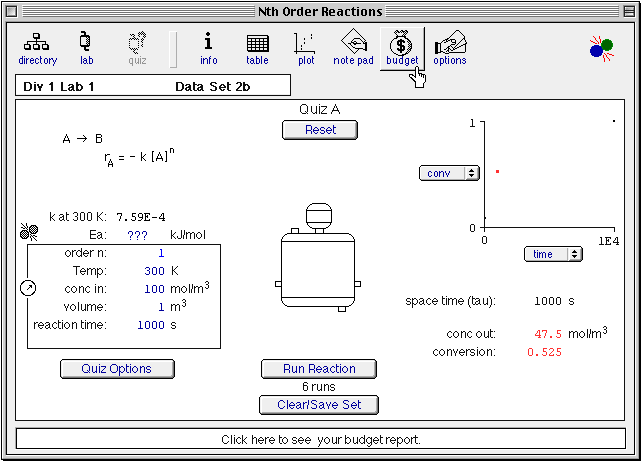Image resolution: width=643 pixels, height=462 pixels.
Task: Click the colored molecules logo icon
Action: pos(601,47)
